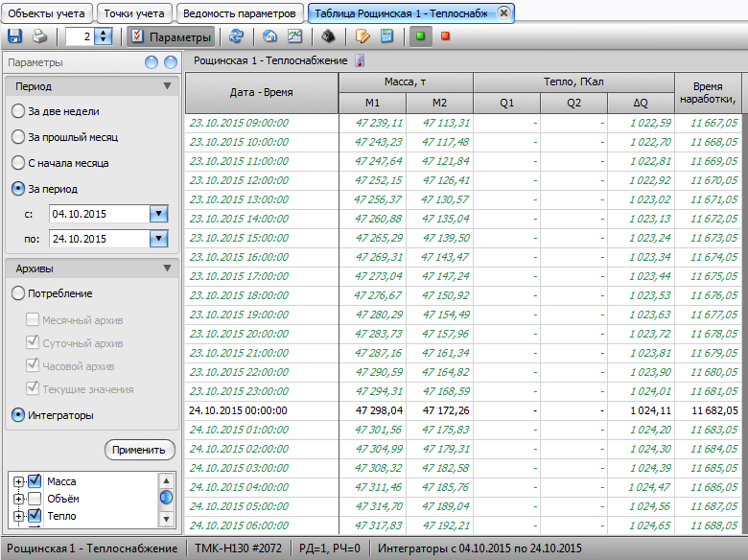Click the M1 column header
Viewport: 748px width, 560px height.
(373, 103)
